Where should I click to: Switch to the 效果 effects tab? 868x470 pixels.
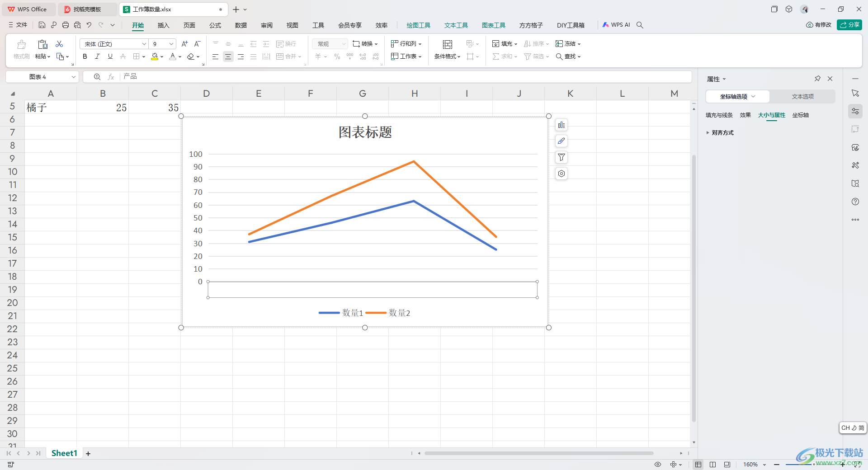tap(745, 115)
